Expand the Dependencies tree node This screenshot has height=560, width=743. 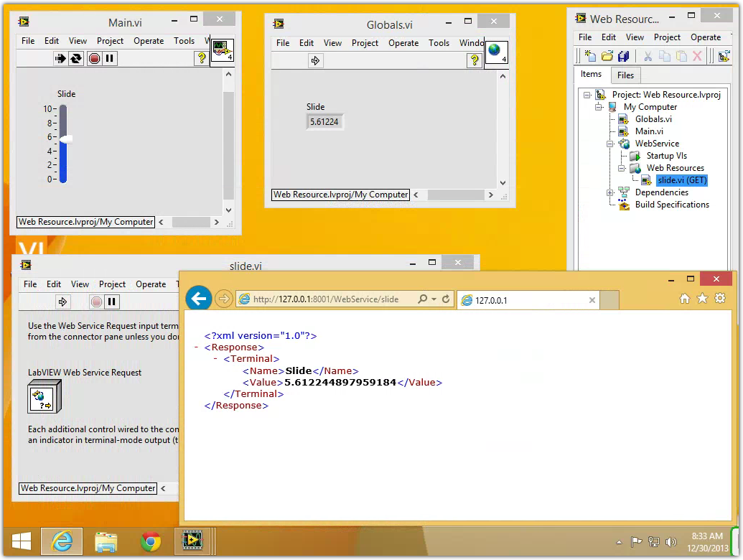(x=609, y=192)
